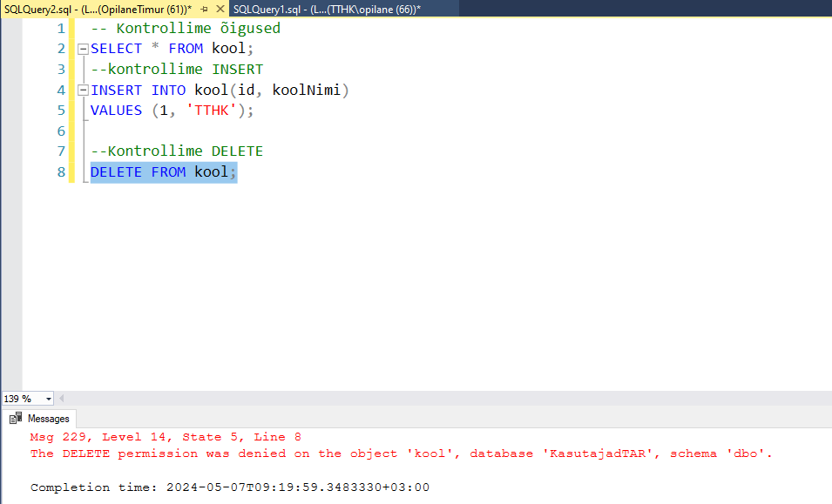Screen dimensions: 832x504
Task: Click the Kontrollime õigused comment line
Action: tap(186, 28)
